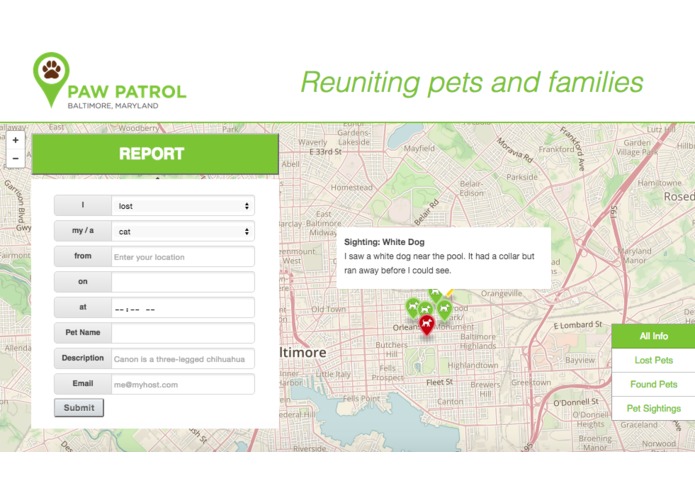Click the 'Highlandtown' map label
This screenshot has height=494, width=695.
[x=472, y=365]
